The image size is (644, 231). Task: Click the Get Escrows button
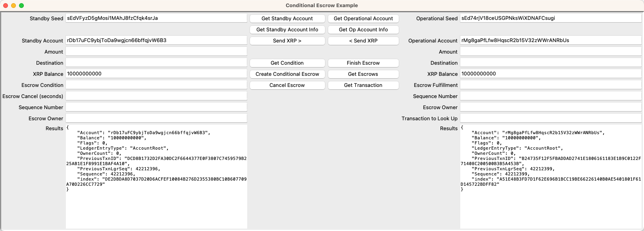coord(363,74)
